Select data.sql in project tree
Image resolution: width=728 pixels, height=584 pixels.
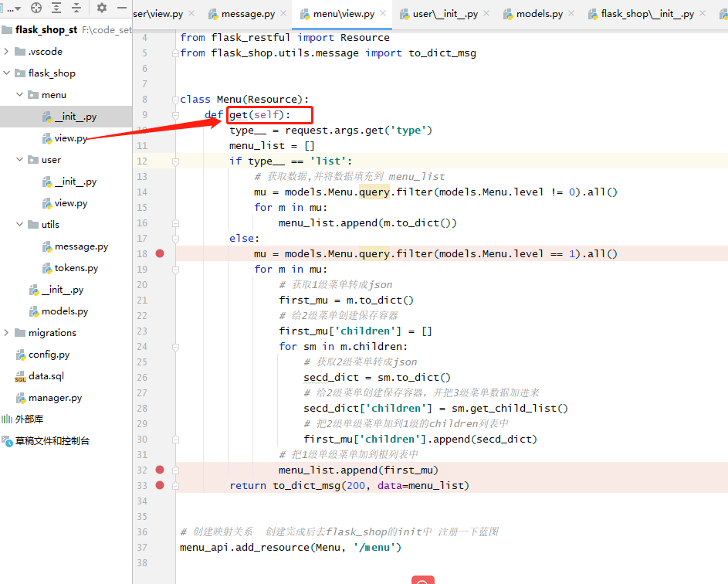point(66,376)
